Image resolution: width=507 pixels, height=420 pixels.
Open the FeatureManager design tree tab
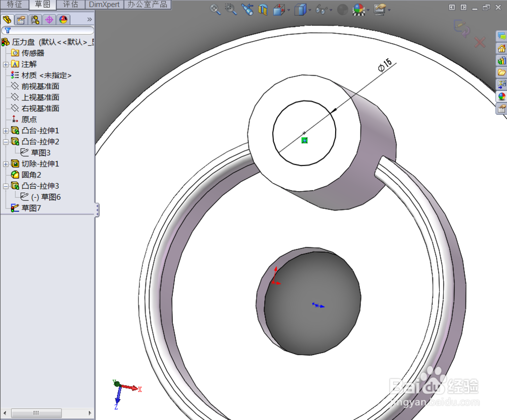(x=7, y=20)
